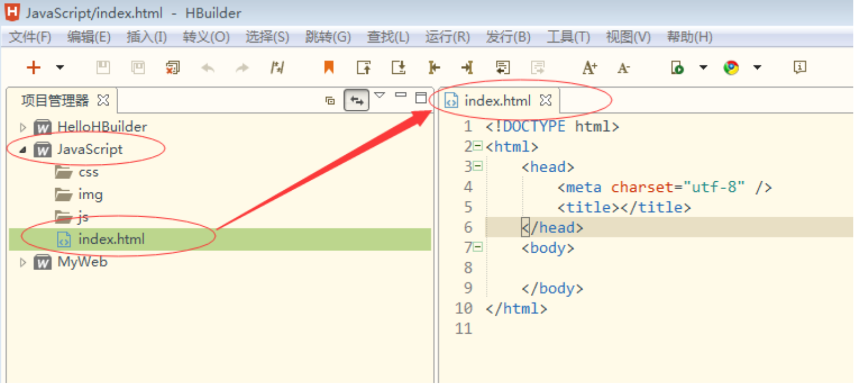868x385 pixels.
Task: Open the 转义(O) menu
Action: [206, 37]
